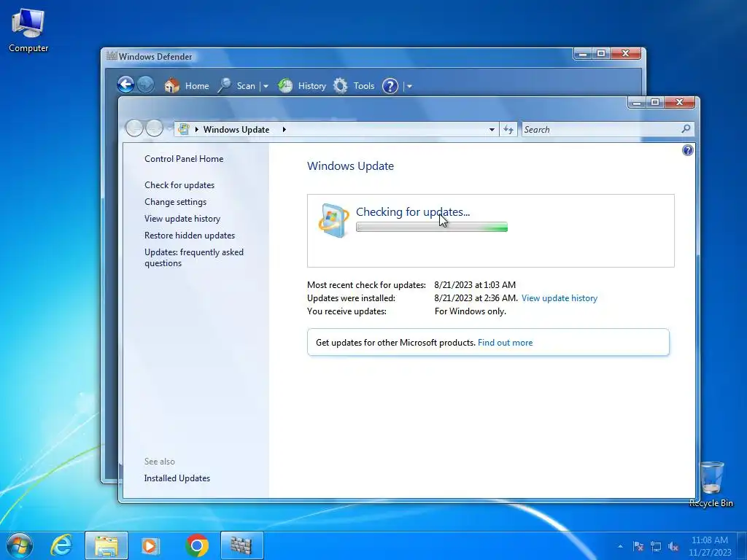Select For Windows only text
This screenshot has height=560, width=747.
(x=471, y=311)
